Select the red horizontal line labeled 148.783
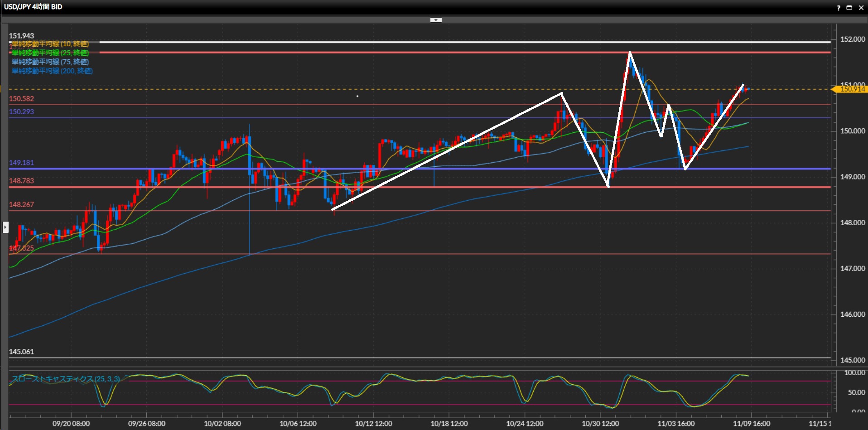 coord(453,187)
